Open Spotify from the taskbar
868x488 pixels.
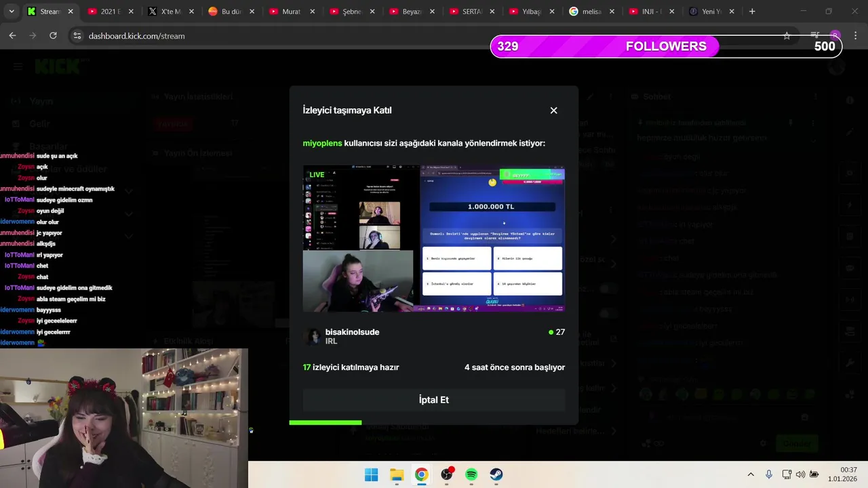click(471, 474)
